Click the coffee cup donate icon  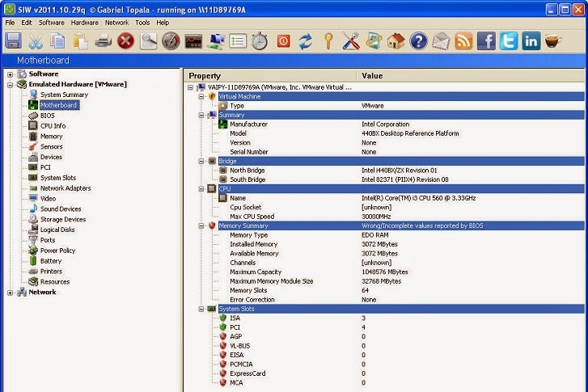pos(552,41)
